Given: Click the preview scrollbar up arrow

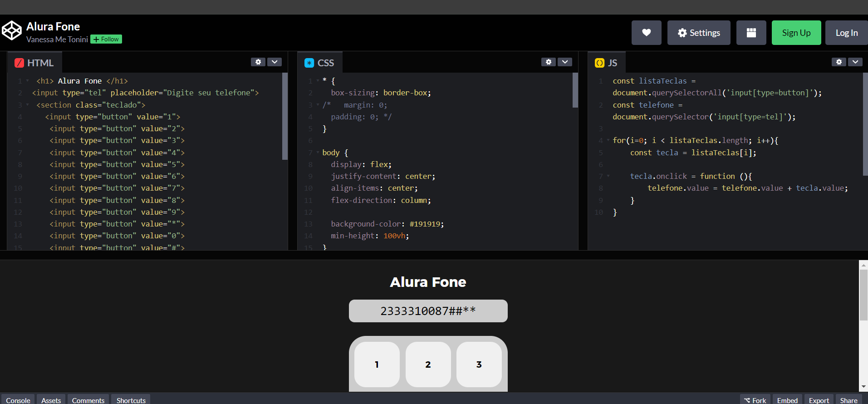Looking at the screenshot, I should pos(863,265).
